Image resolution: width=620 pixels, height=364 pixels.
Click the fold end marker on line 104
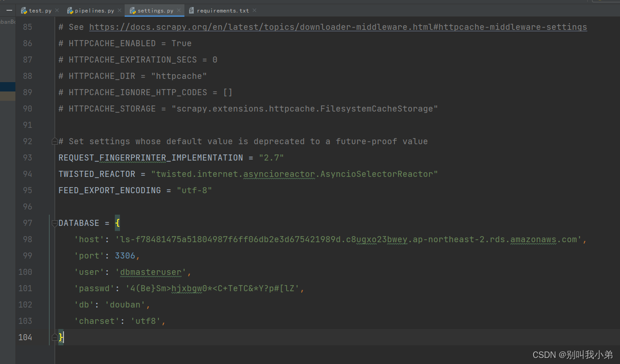click(x=55, y=337)
